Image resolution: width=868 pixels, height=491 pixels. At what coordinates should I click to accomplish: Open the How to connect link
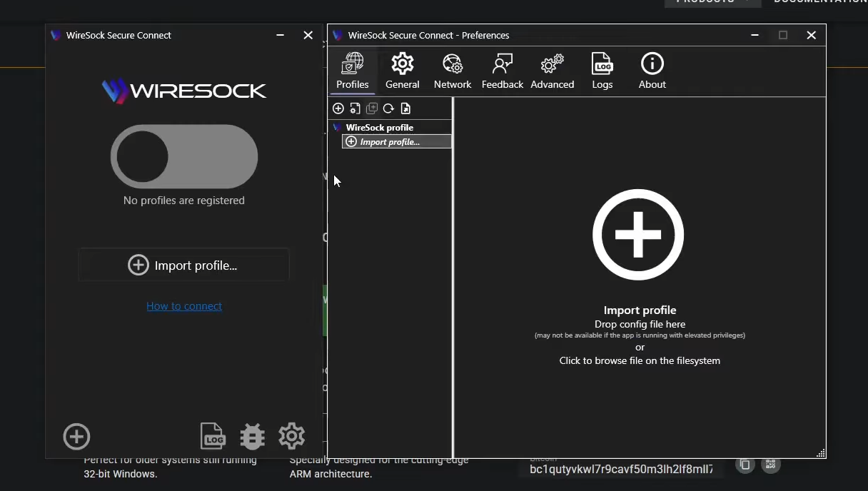(x=184, y=305)
